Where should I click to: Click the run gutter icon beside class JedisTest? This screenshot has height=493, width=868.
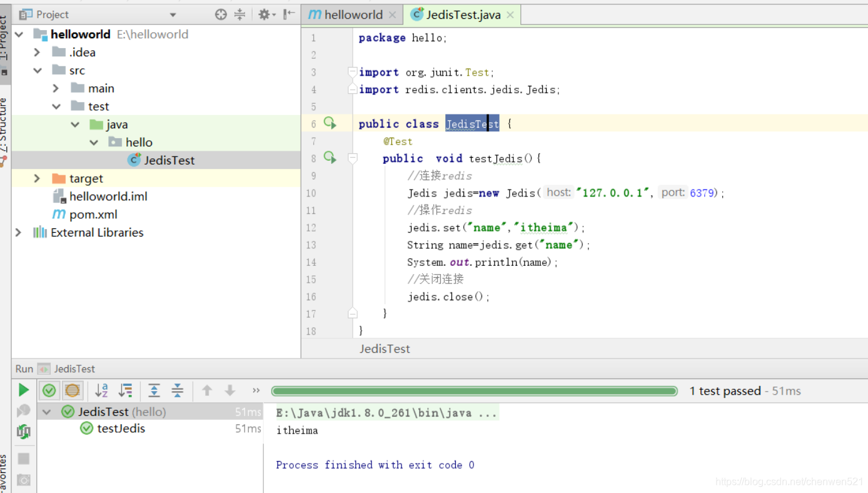coord(330,123)
